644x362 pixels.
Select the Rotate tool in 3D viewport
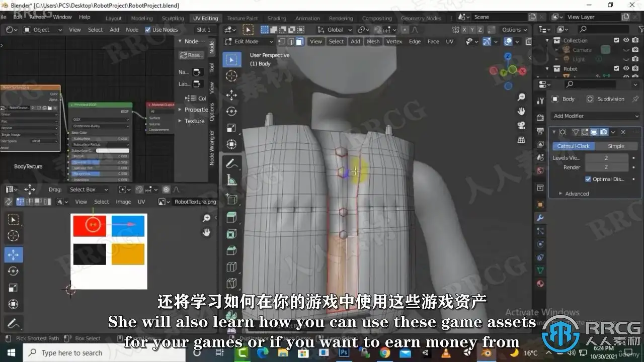coord(231,111)
